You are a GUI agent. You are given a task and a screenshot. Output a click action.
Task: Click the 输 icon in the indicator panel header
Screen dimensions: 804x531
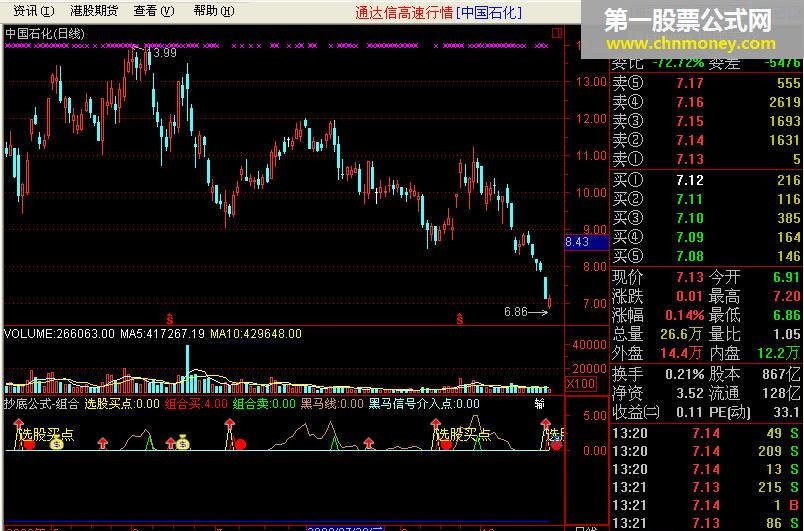539,404
